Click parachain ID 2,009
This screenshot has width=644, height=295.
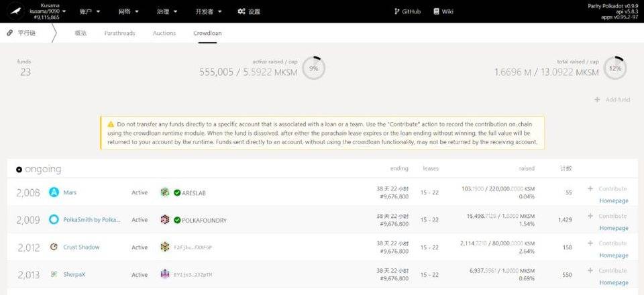click(28, 220)
